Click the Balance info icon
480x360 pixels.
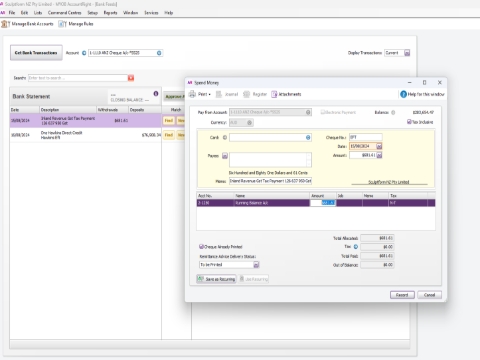(x=393, y=112)
